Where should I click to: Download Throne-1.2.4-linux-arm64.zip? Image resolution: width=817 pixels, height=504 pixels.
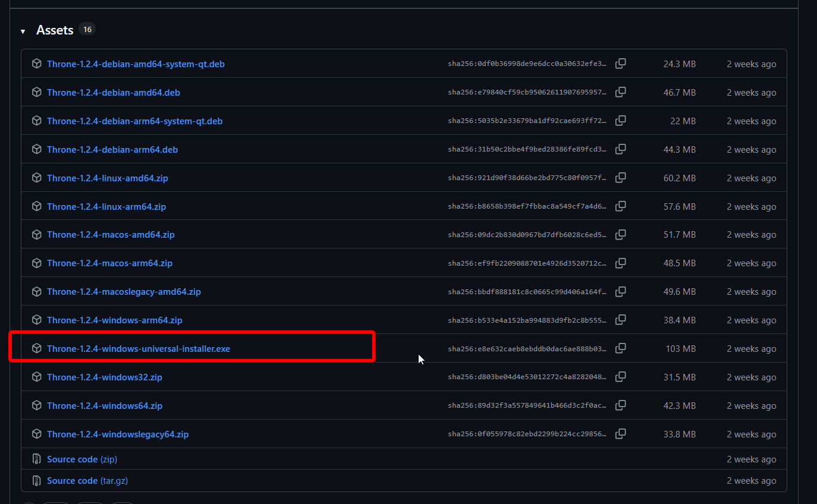(106, 206)
